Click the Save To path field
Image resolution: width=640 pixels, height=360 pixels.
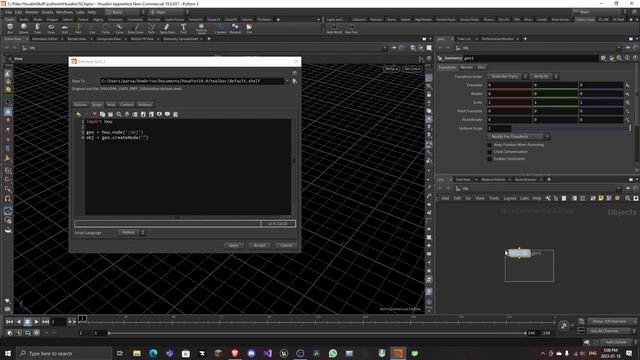tap(191, 81)
